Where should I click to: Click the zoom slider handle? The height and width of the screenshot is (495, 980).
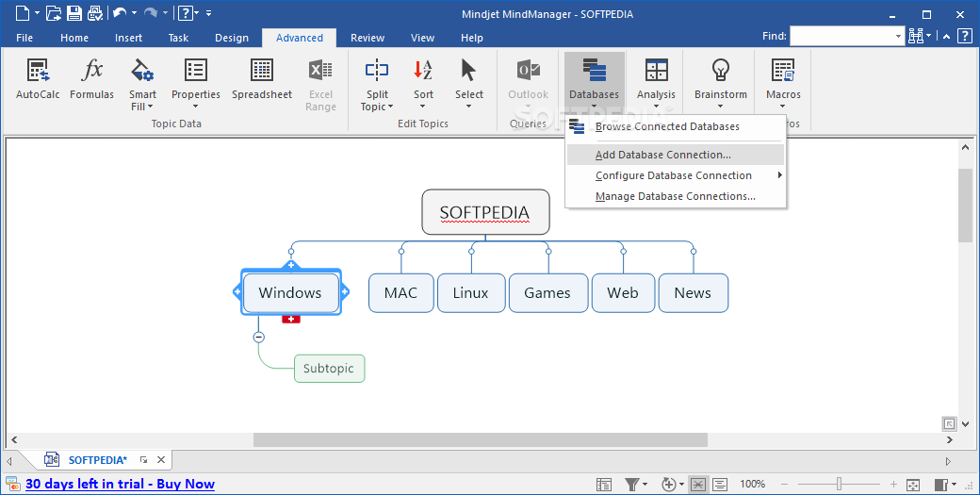[x=839, y=485]
